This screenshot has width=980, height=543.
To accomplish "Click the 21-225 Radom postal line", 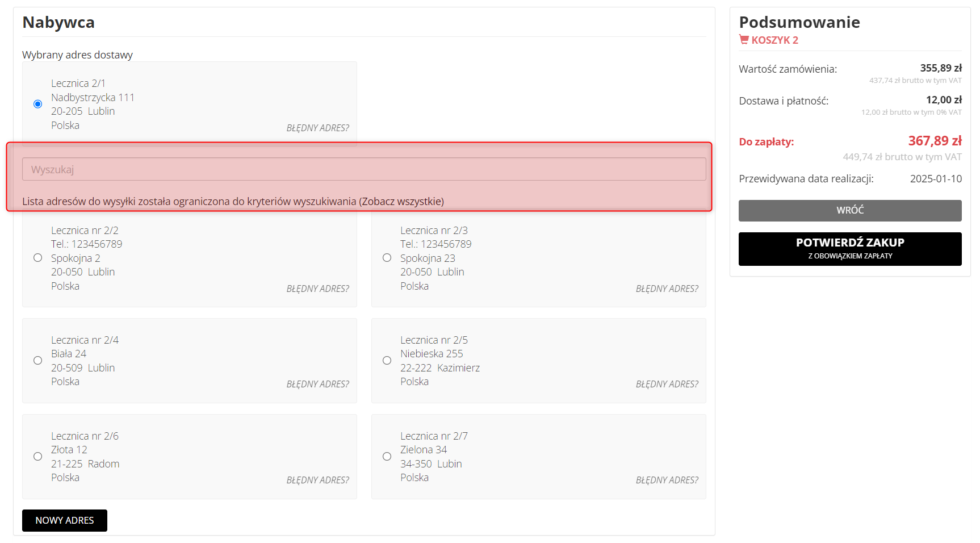I will coord(85,464).
